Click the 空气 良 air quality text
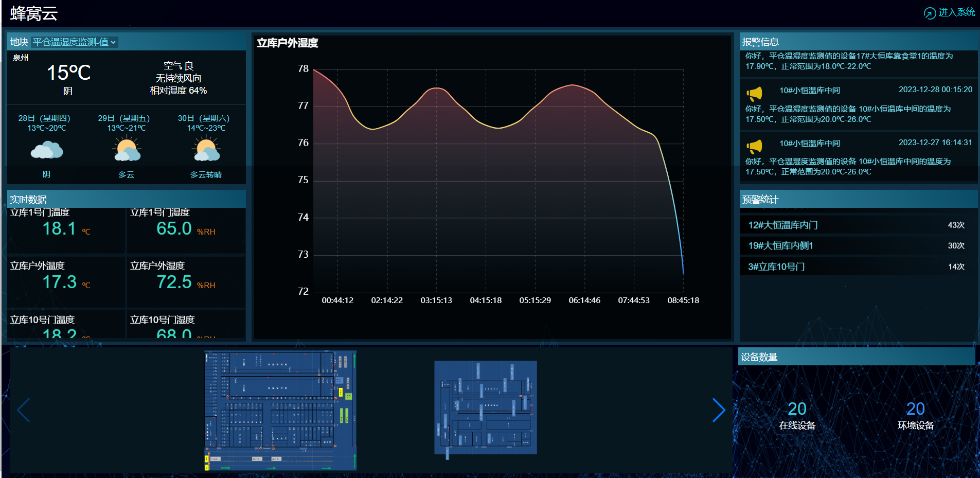980x478 pixels. click(179, 66)
